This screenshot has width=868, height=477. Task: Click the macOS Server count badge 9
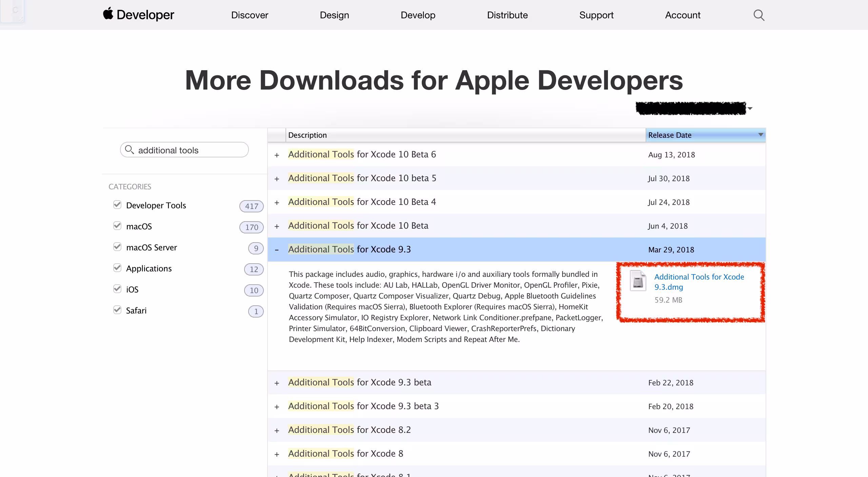click(256, 248)
